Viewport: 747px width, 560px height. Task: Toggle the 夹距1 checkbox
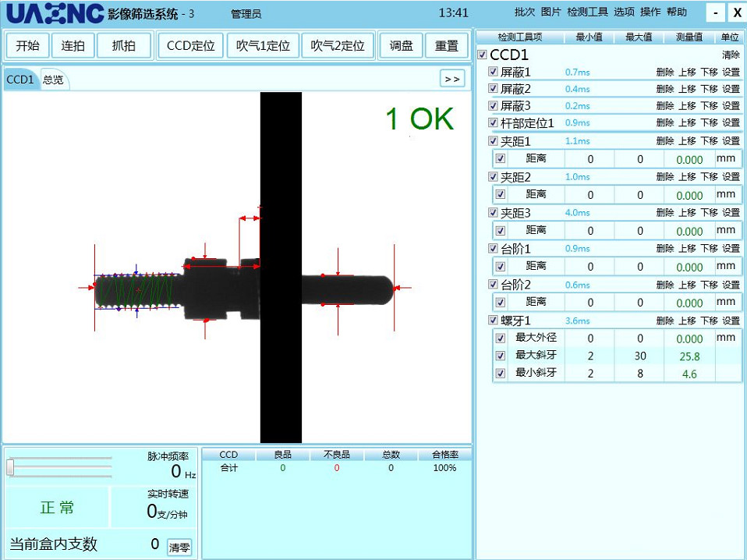[493, 141]
